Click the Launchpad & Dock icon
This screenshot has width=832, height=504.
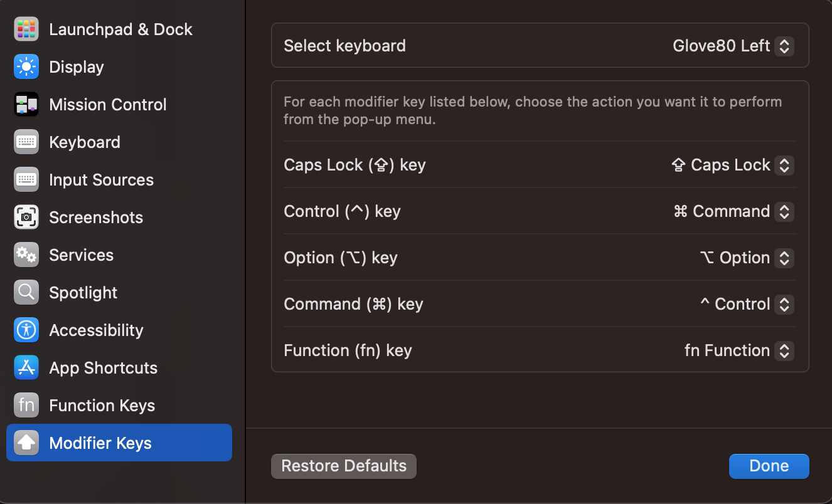pyautogui.click(x=26, y=29)
